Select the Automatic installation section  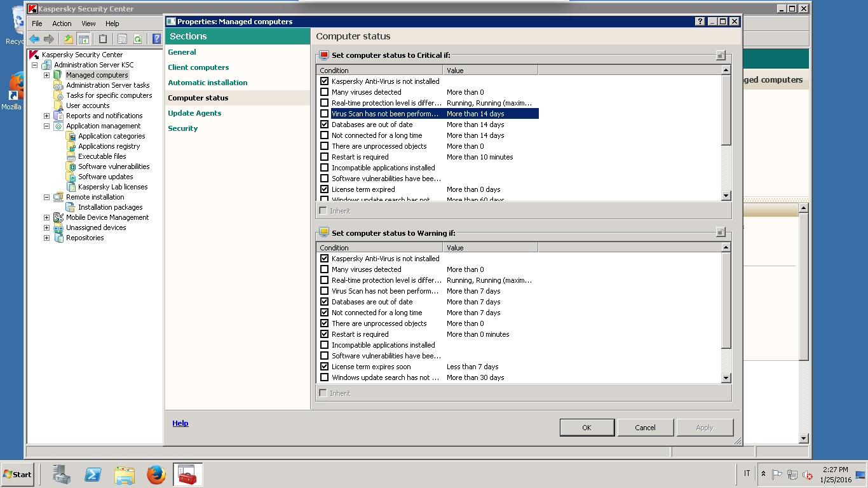tap(208, 83)
